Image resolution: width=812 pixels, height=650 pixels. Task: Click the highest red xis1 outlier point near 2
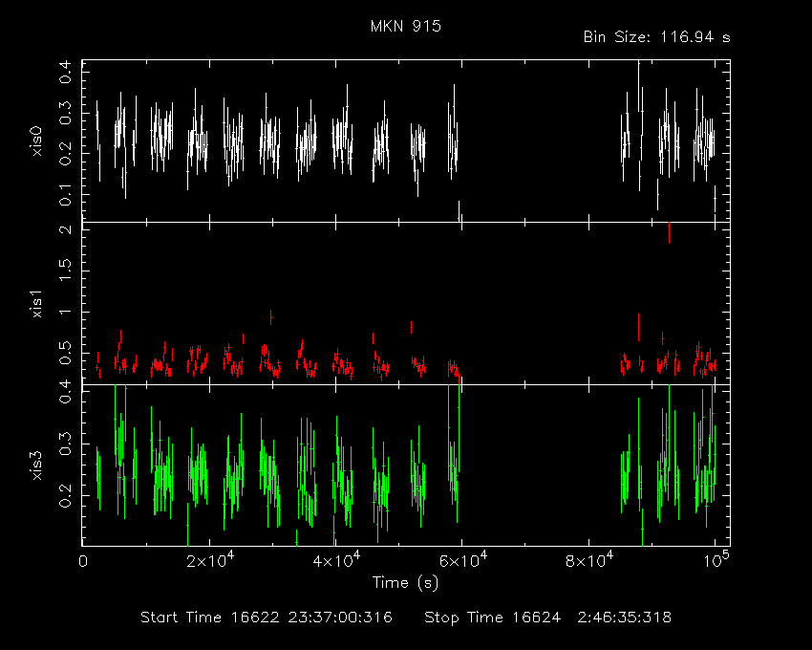click(669, 232)
